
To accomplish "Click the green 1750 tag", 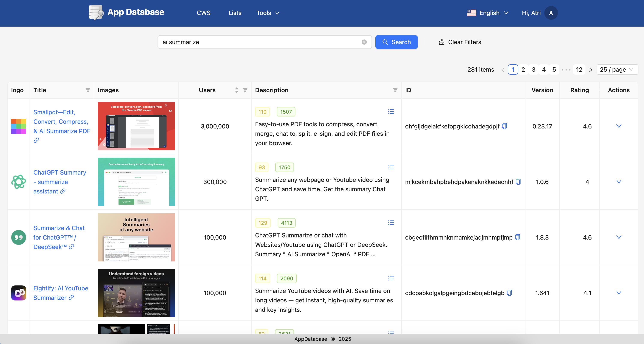I will (x=284, y=167).
